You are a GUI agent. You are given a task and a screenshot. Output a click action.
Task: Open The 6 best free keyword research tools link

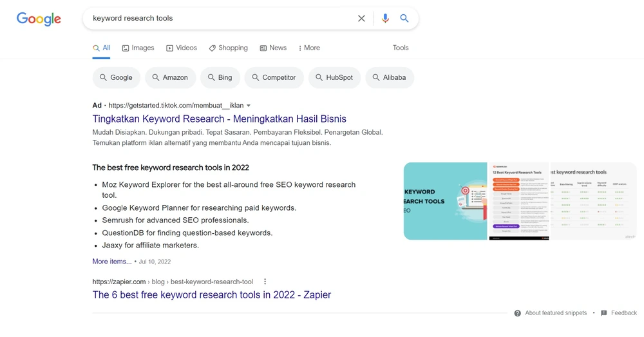point(211,295)
